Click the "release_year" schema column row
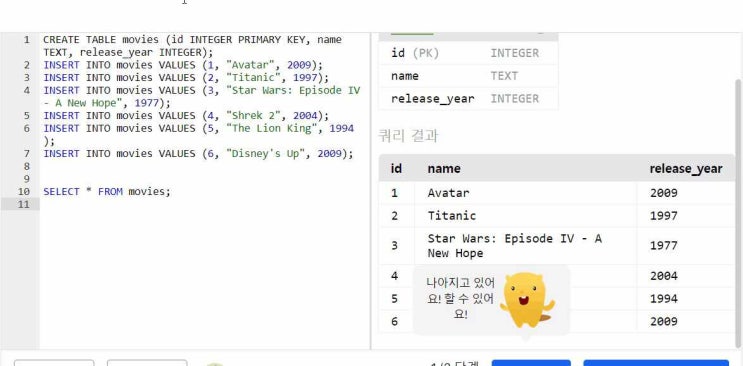743x366 pixels. [x=468, y=99]
